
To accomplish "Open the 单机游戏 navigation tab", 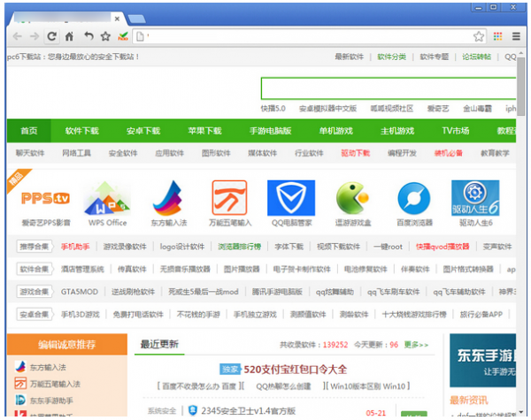I will (x=335, y=131).
